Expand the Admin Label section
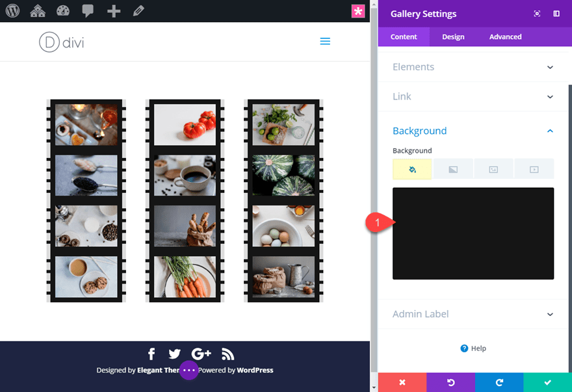This screenshot has width=572, height=392. [473, 314]
